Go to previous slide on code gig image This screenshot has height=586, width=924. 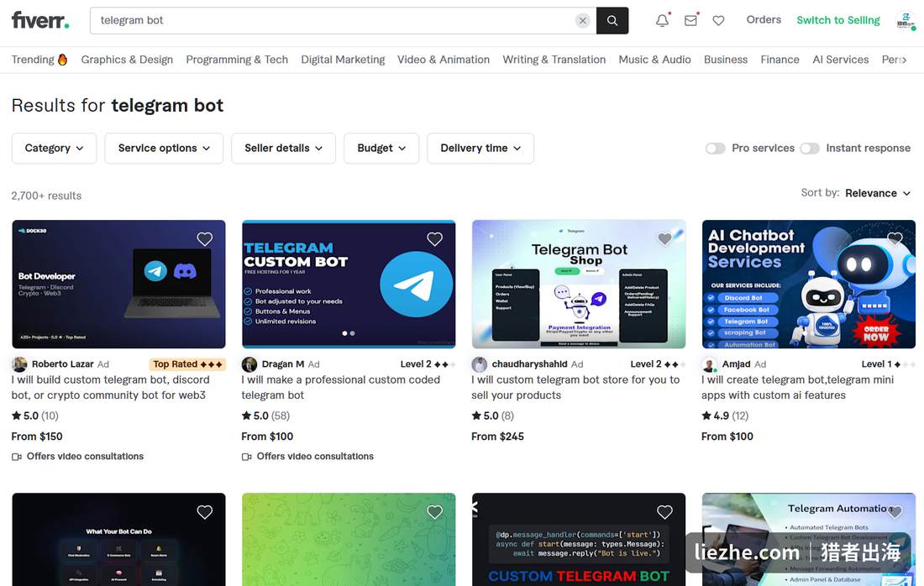[x=475, y=508]
